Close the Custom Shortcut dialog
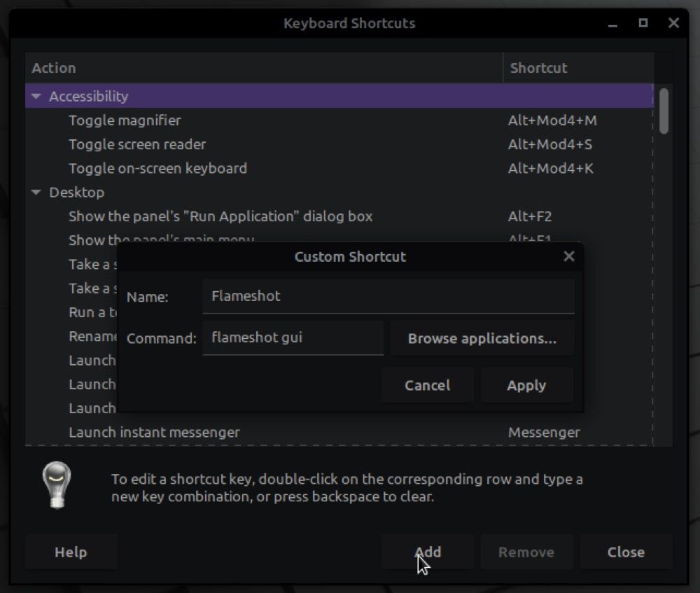700x593 pixels. pyautogui.click(x=569, y=256)
